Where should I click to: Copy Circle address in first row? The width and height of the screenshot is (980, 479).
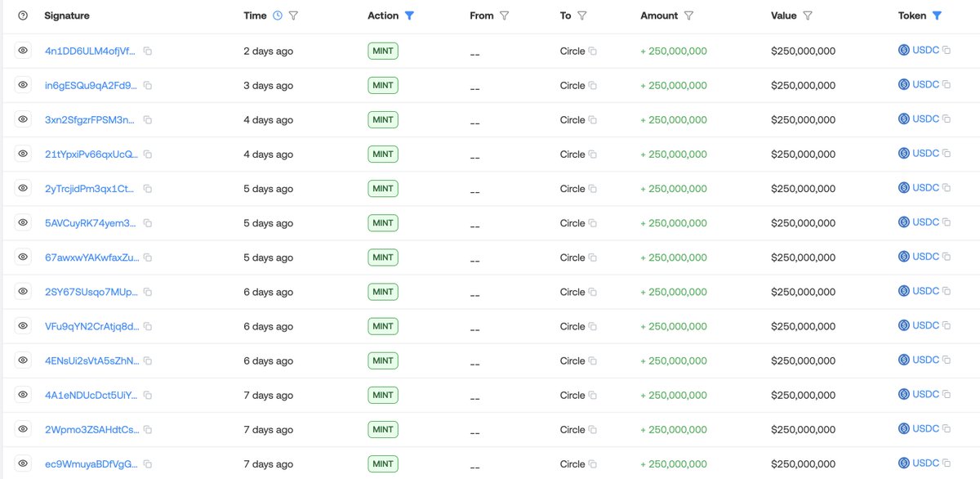(593, 51)
